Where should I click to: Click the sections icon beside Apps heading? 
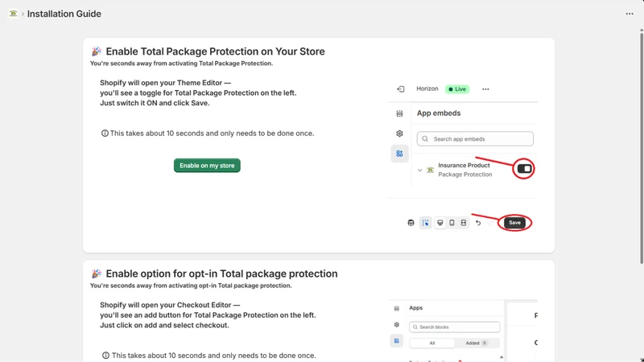click(396, 308)
